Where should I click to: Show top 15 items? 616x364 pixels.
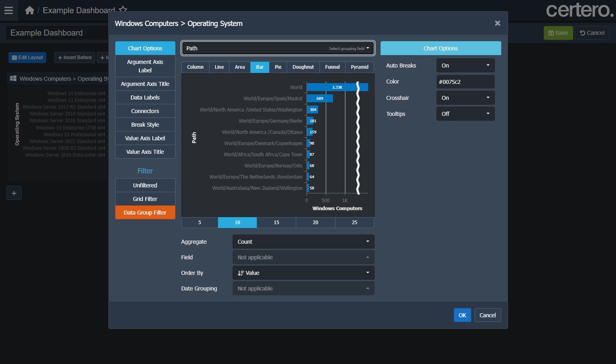[x=277, y=223]
